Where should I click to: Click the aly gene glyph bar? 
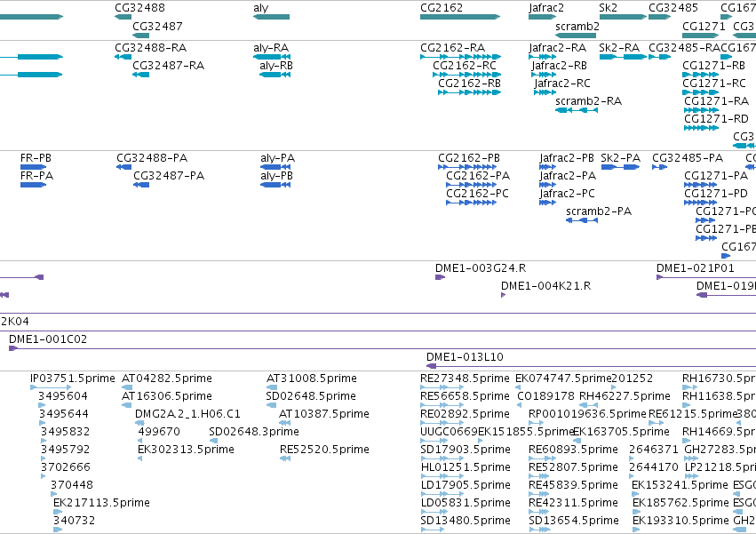coord(272,17)
